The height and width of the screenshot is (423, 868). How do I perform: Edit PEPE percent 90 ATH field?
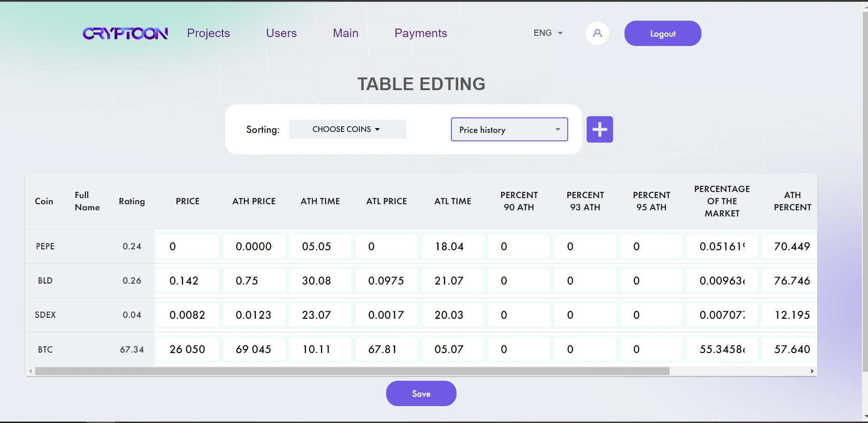pos(519,246)
